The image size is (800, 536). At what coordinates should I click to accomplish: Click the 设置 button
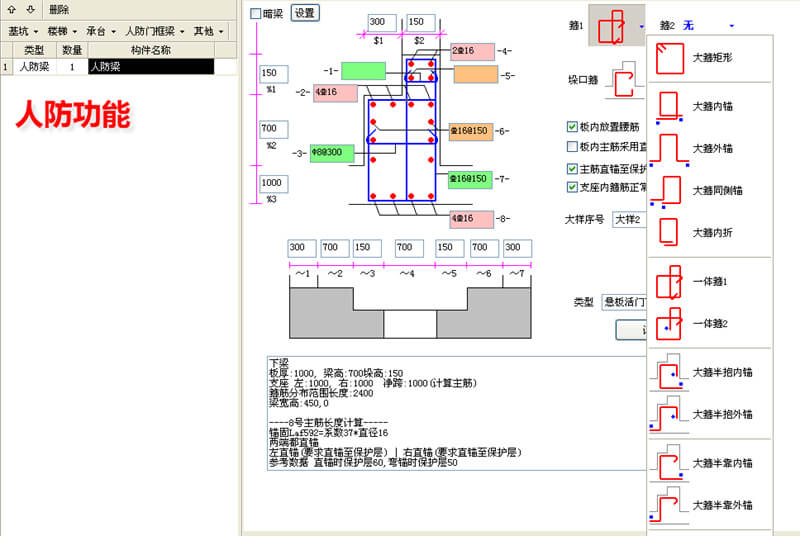[304, 14]
